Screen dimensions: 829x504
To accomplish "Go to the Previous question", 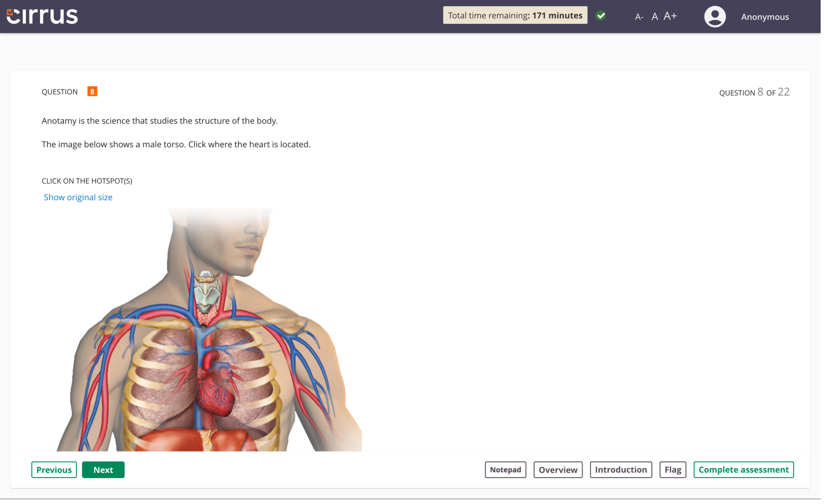I will coord(54,470).
